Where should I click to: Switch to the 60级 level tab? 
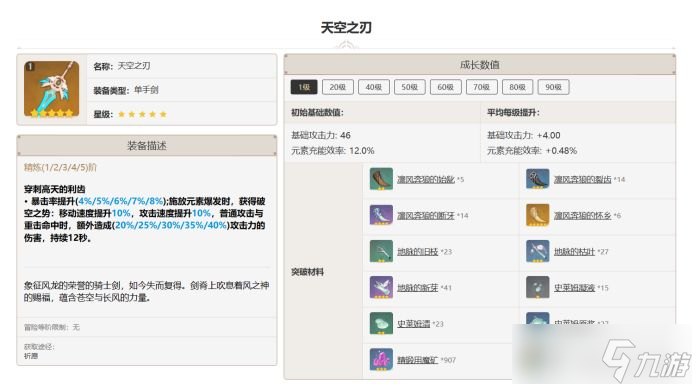point(446,87)
